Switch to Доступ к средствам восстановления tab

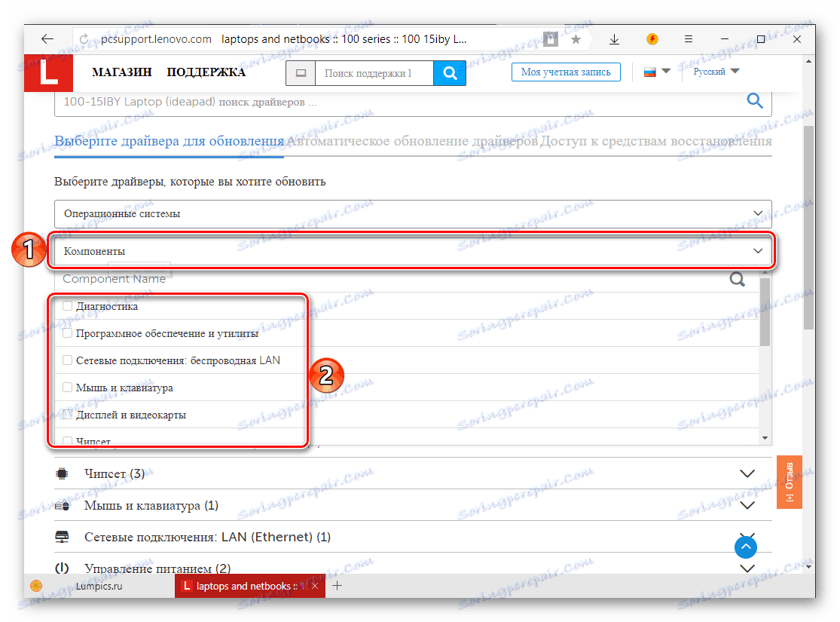(656, 141)
